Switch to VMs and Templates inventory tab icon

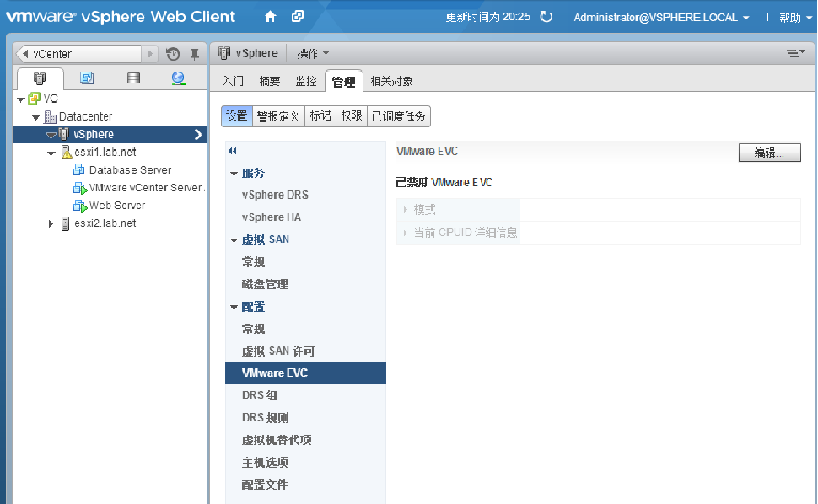[x=87, y=78]
